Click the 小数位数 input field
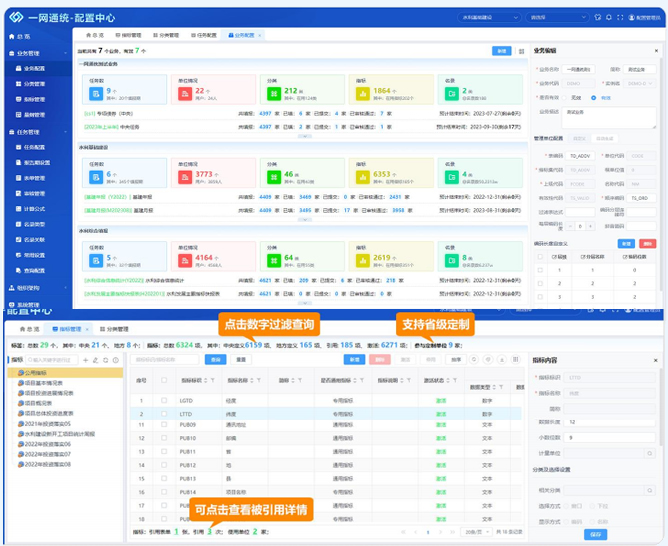This screenshot has width=668, height=546. [610, 437]
